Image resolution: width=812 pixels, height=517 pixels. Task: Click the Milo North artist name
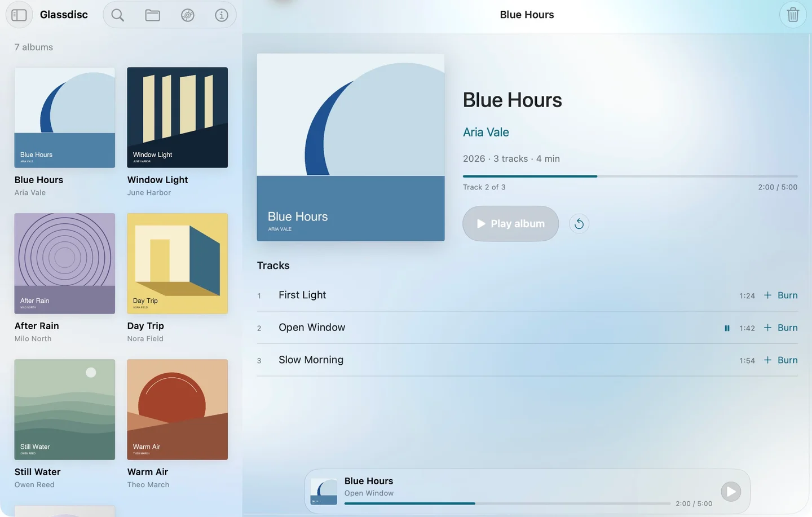point(33,339)
